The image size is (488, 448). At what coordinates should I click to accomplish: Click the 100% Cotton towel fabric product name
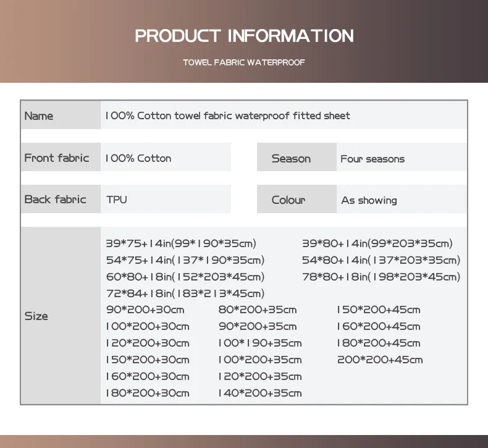227,116
